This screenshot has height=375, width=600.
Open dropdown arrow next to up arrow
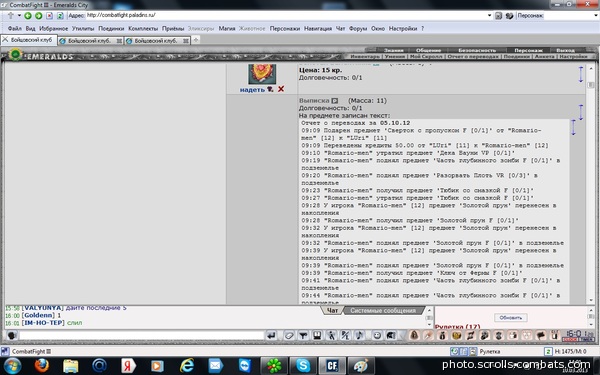point(19,16)
